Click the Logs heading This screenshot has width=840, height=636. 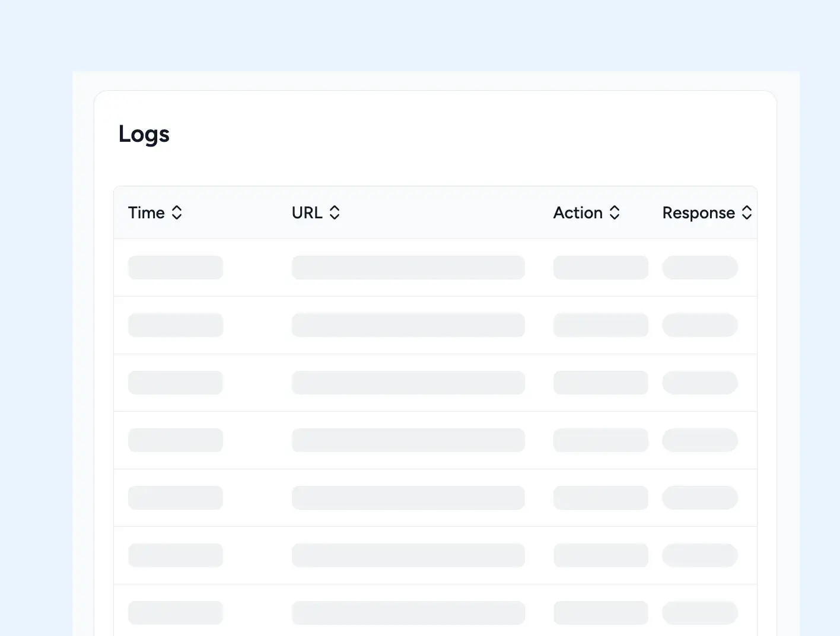click(x=144, y=134)
